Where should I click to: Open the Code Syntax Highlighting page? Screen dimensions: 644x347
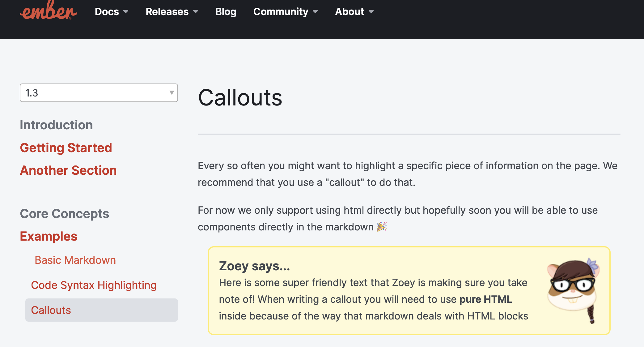[94, 285]
